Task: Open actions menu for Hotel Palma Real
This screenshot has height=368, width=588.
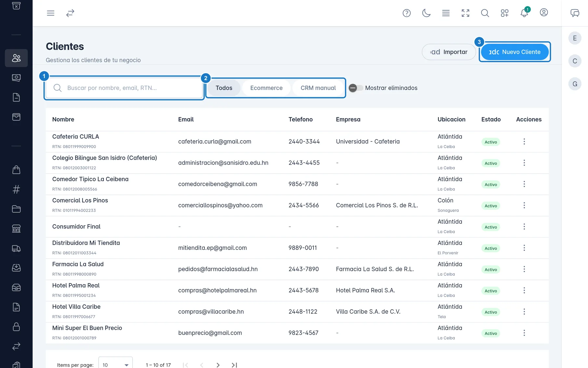Action: click(524, 290)
